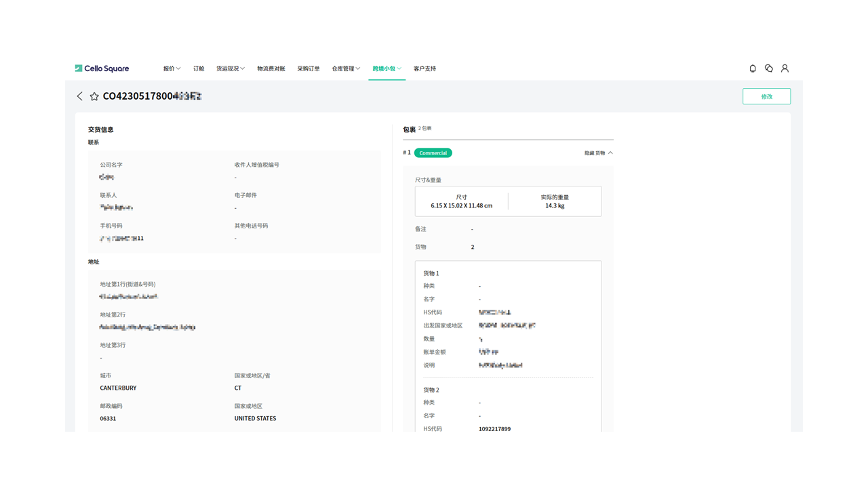The image size is (868, 488).
Task: Click the 修改 button
Action: 766,96
